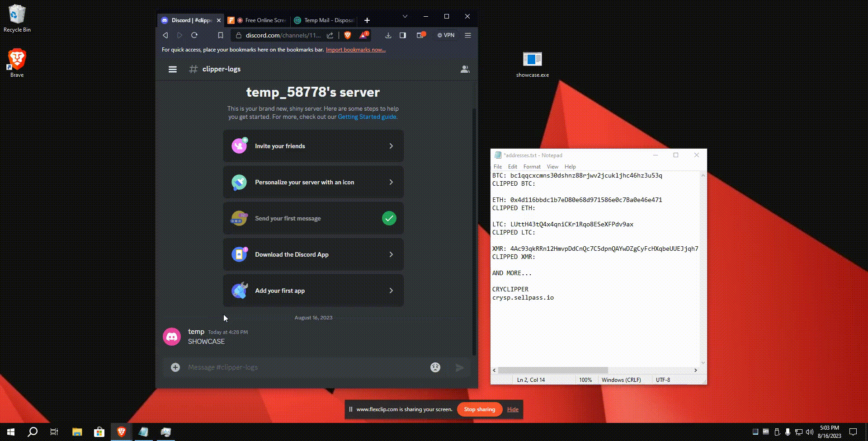Click the Brave Rewards triangle icon
The height and width of the screenshot is (441, 868).
(363, 35)
